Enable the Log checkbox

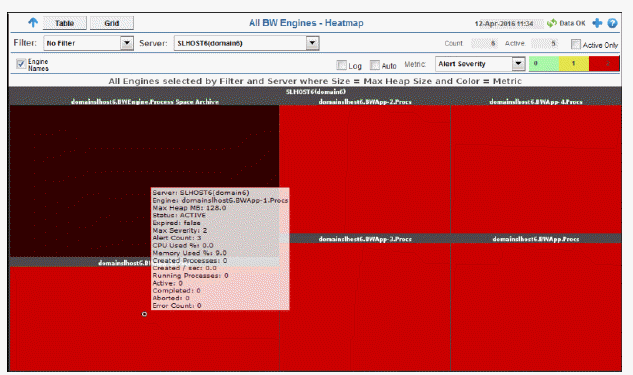point(342,65)
